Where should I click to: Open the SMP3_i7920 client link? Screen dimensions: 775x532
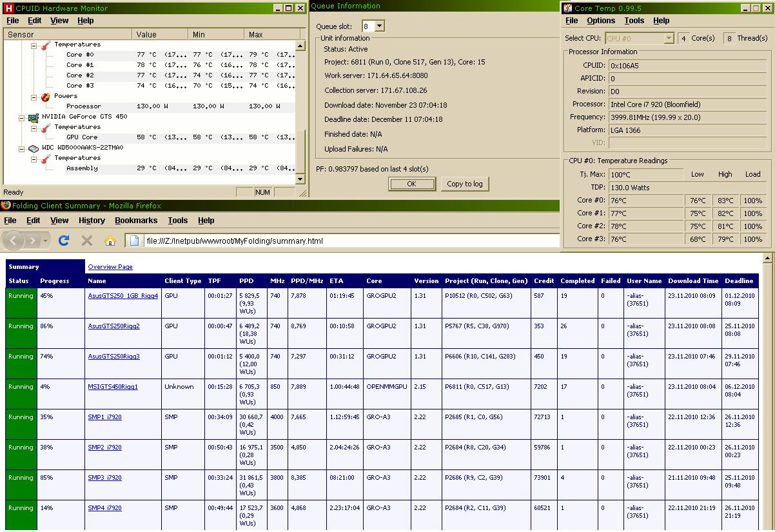coord(104,478)
